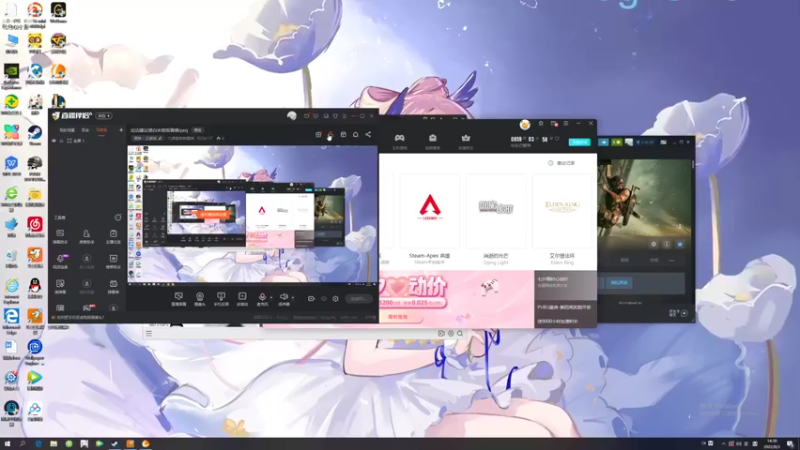Click search magnifier in bottom browser bar

point(460,333)
